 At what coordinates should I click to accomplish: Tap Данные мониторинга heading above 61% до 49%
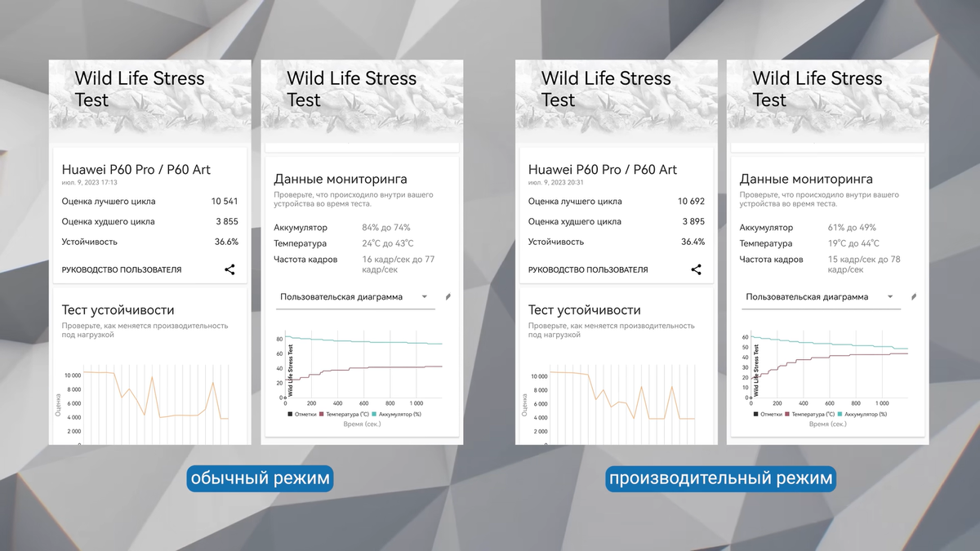806,179
